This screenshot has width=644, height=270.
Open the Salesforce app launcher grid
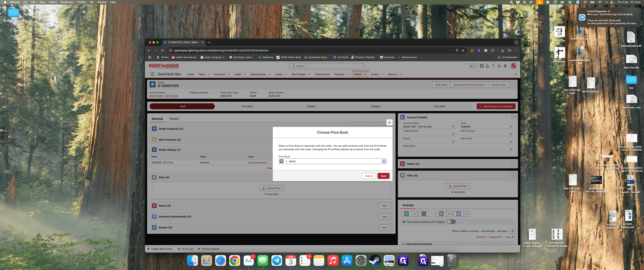click(152, 74)
